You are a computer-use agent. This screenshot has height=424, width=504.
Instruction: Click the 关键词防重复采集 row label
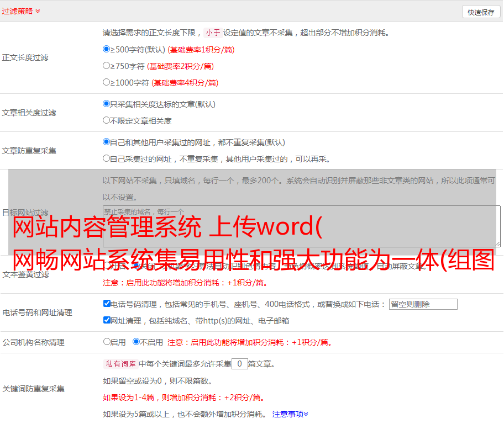click(33, 389)
